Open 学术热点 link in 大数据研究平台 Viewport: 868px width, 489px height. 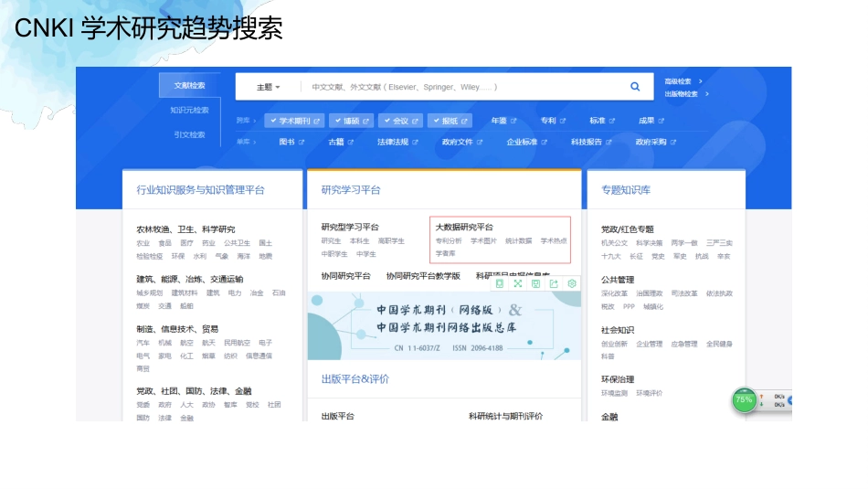click(x=554, y=241)
